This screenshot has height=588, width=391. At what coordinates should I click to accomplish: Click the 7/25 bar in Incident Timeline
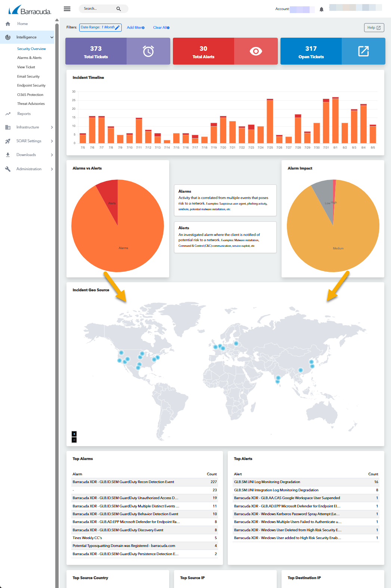click(270, 121)
